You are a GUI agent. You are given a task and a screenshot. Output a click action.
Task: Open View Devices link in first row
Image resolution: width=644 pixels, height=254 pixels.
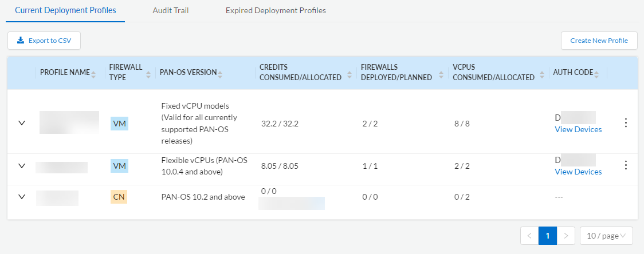(578, 129)
